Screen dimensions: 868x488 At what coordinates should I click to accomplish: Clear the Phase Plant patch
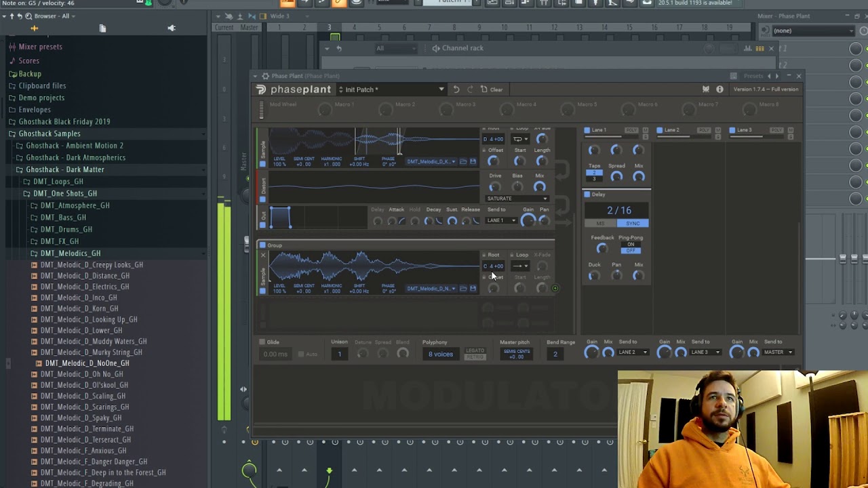click(492, 89)
